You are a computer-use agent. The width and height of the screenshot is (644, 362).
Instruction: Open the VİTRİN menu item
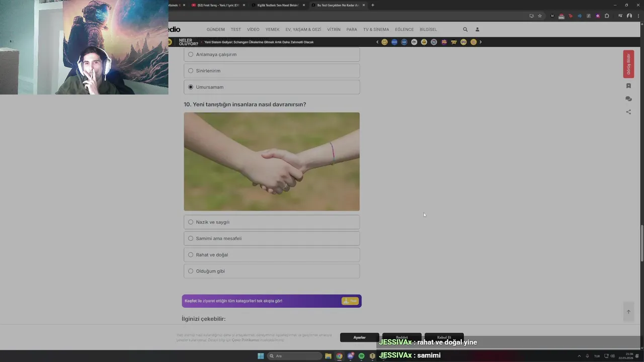334,30
